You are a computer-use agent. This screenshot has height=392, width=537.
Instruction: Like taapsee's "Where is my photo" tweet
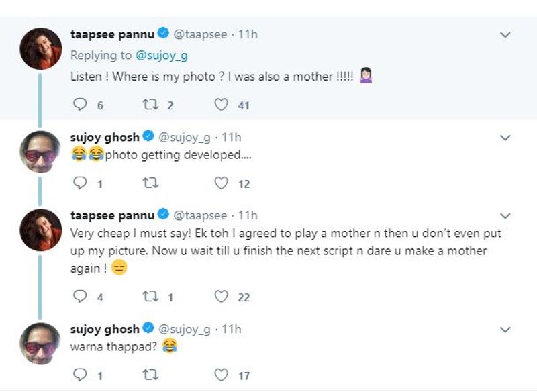(221, 105)
